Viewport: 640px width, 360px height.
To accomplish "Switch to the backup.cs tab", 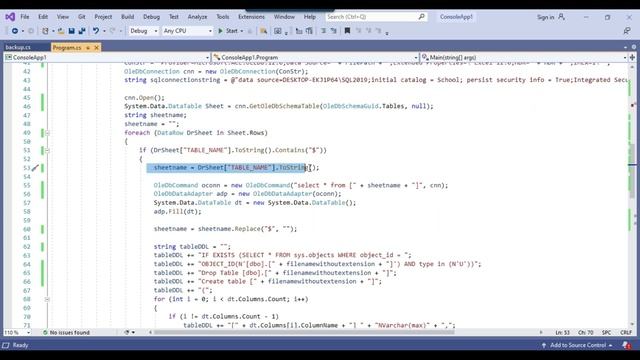I will 18,48.
